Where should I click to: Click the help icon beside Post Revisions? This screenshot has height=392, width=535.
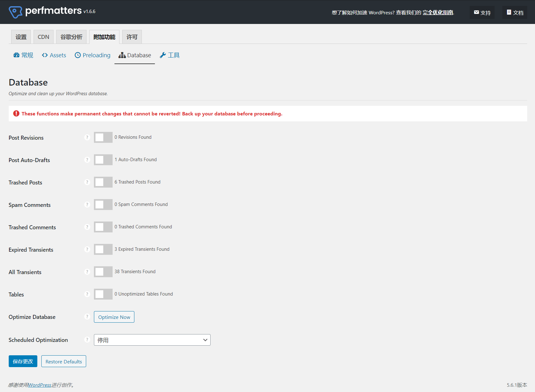87,137
